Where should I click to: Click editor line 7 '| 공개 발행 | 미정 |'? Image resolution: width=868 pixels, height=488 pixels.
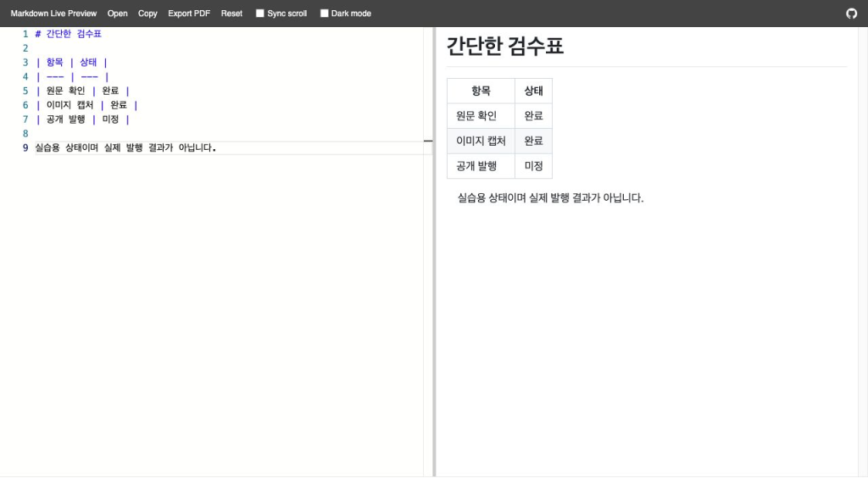pyautogui.click(x=82, y=119)
